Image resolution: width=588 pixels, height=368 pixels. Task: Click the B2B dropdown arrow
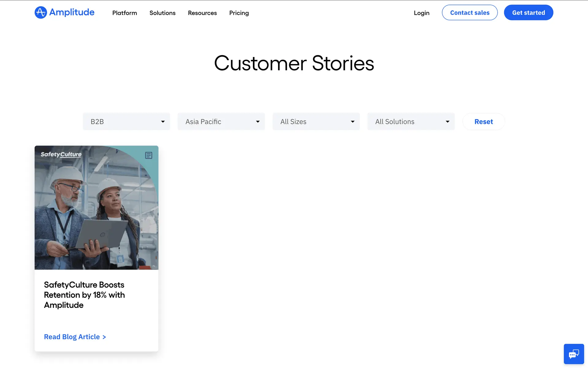[163, 122]
